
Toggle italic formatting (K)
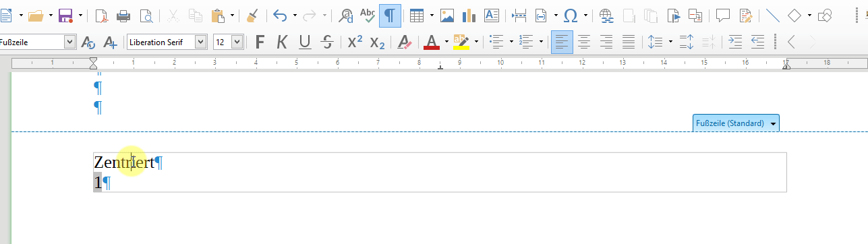(283, 42)
